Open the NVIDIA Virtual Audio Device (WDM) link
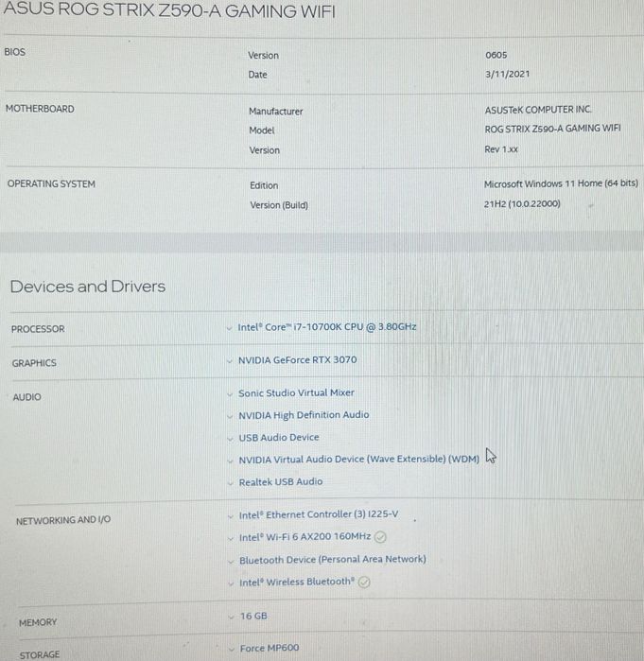 359,459
